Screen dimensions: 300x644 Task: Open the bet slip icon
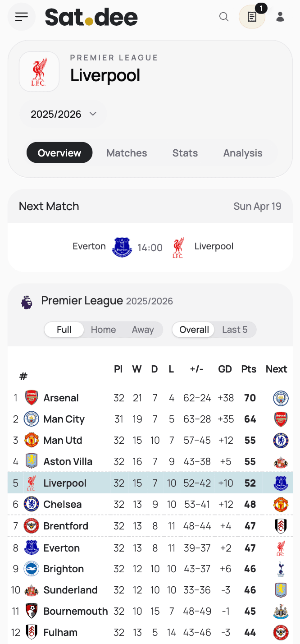pos(252,17)
